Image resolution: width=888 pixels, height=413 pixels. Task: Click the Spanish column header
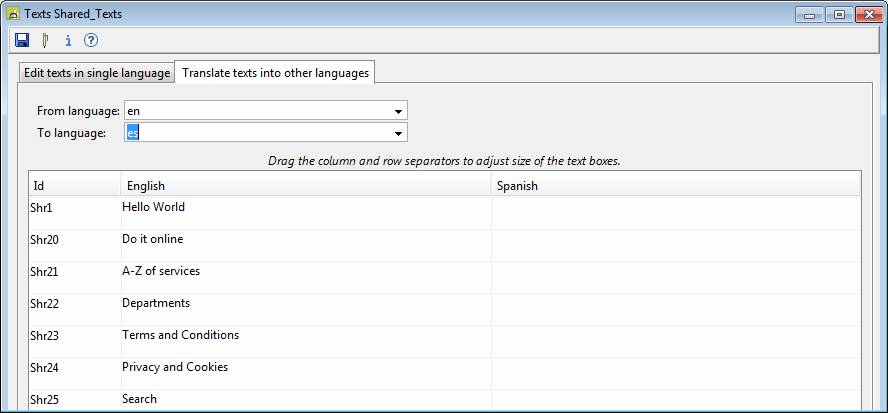tap(675, 185)
